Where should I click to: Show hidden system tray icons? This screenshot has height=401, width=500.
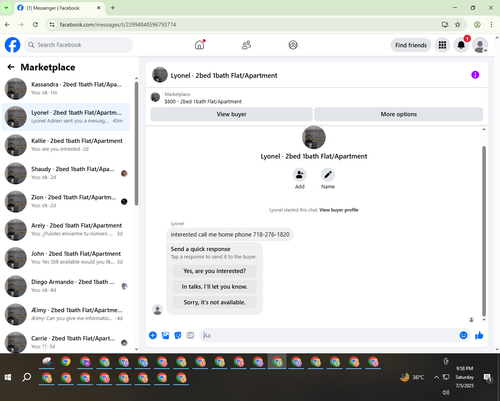(436, 377)
